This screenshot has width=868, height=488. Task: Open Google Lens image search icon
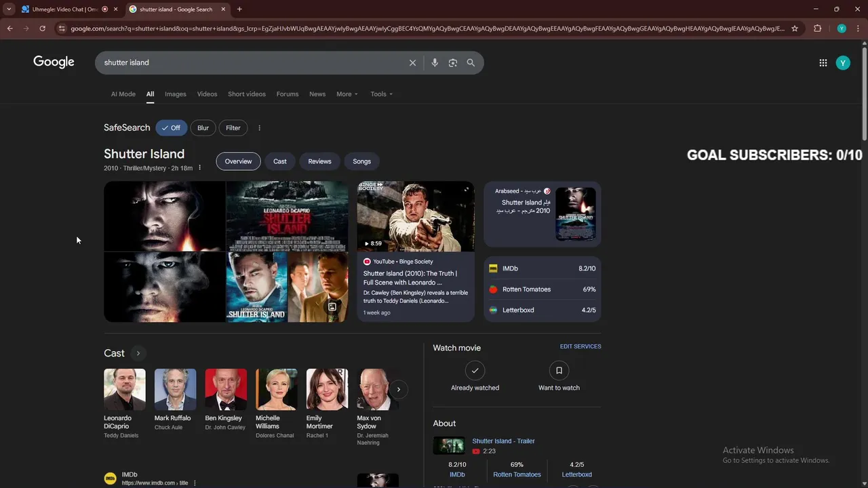(452, 62)
